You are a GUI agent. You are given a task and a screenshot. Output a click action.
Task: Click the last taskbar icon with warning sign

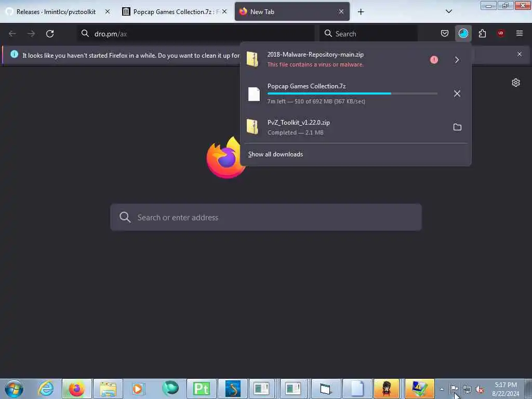[x=419, y=389]
